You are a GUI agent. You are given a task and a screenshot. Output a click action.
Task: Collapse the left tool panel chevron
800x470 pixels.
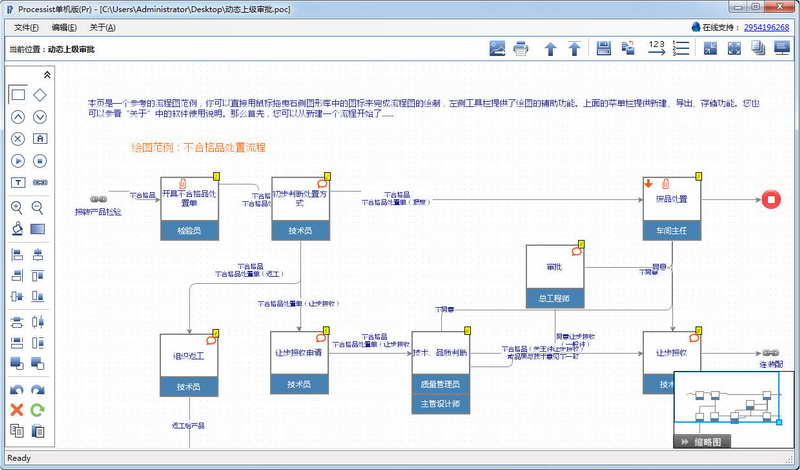(47, 75)
